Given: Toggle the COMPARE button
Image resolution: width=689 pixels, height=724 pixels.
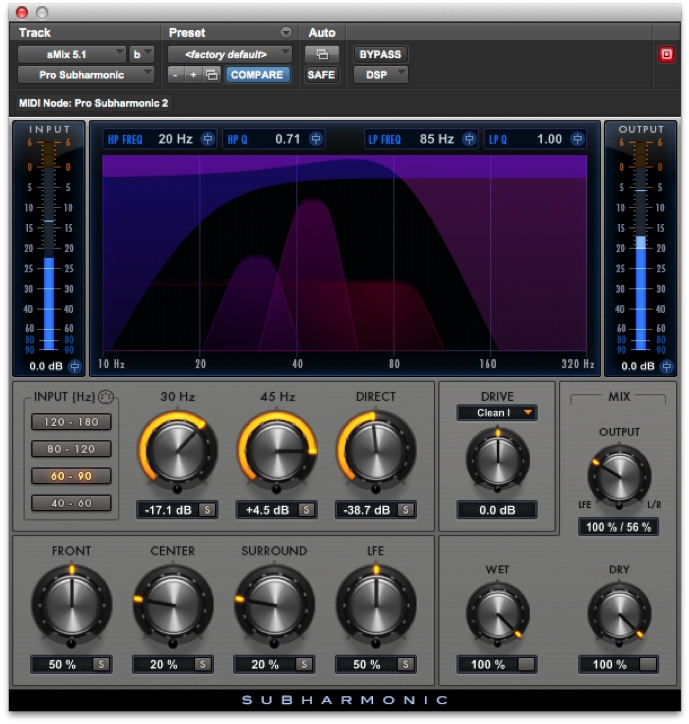Looking at the screenshot, I should [x=257, y=75].
